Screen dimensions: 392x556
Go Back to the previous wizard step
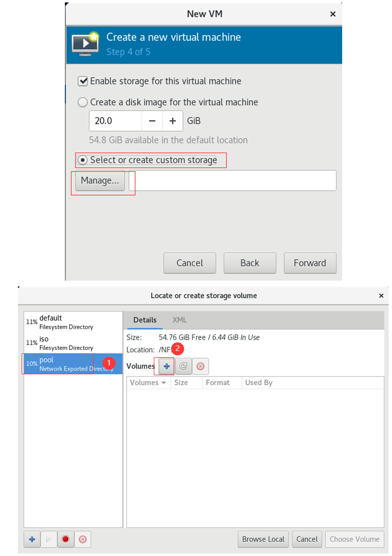(250, 263)
